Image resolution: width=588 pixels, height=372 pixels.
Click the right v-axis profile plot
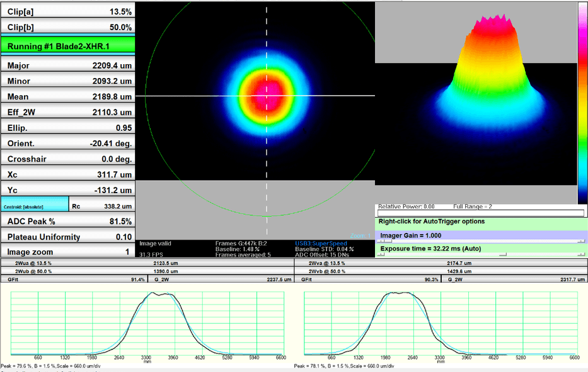coord(441,324)
